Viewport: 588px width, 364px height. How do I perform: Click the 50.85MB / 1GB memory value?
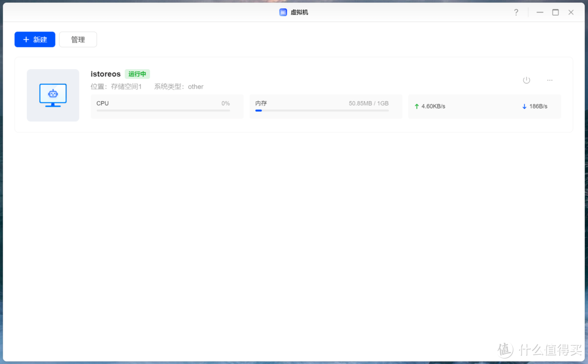pos(369,103)
